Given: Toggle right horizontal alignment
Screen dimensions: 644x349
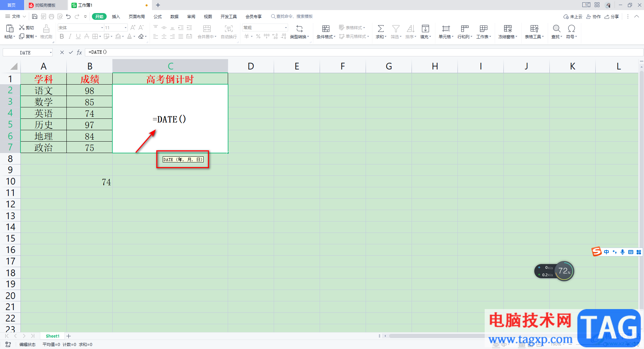Looking at the screenshot, I should tap(172, 36).
